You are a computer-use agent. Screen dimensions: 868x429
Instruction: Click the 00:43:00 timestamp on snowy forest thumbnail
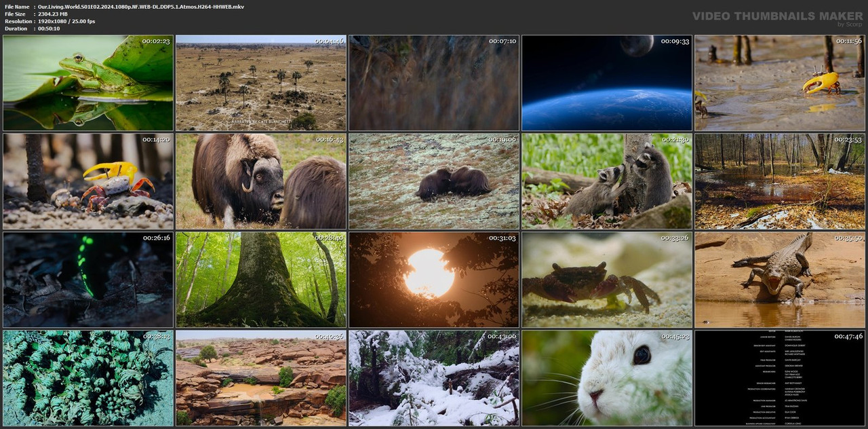502,337
